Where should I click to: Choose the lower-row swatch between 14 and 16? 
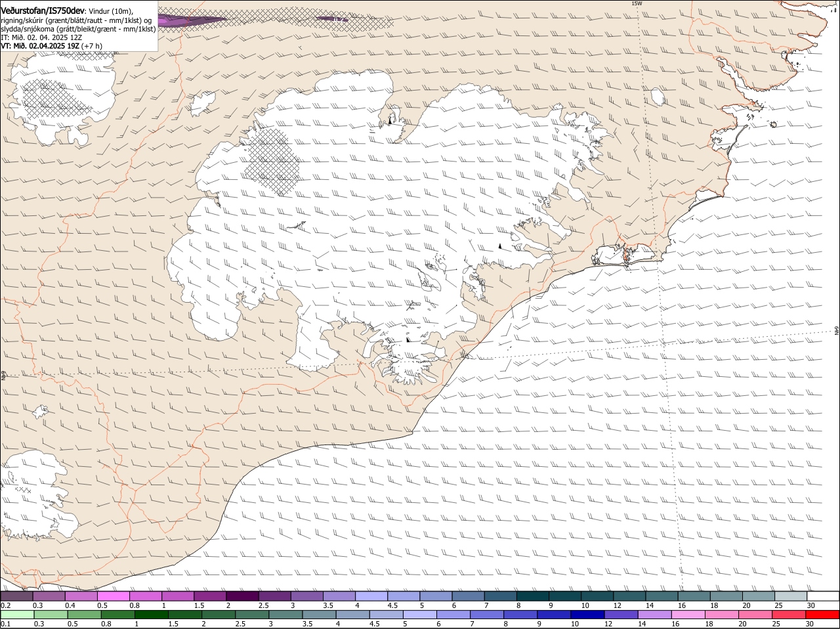pyautogui.click(x=654, y=615)
